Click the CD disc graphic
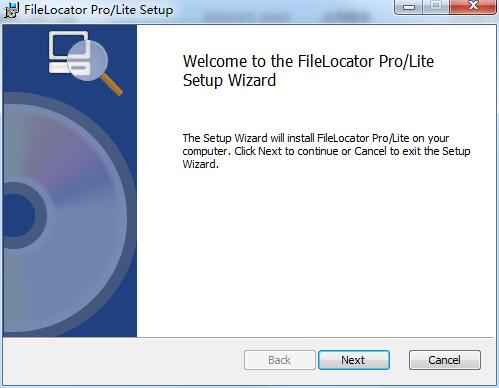The image size is (499, 388). click(x=68, y=217)
